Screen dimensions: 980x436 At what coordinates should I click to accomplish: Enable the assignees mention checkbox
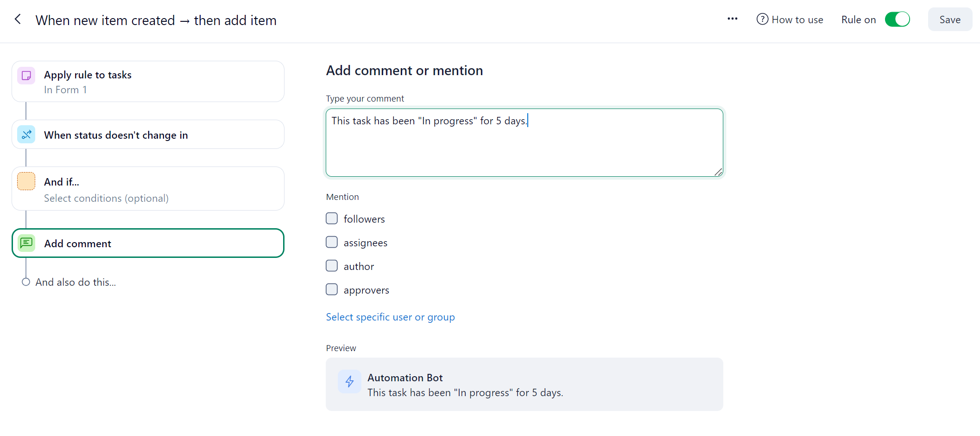[x=332, y=242]
